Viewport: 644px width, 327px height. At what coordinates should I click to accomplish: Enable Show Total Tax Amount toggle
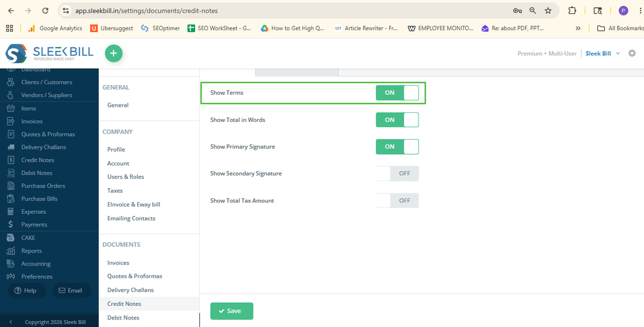tap(397, 201)
